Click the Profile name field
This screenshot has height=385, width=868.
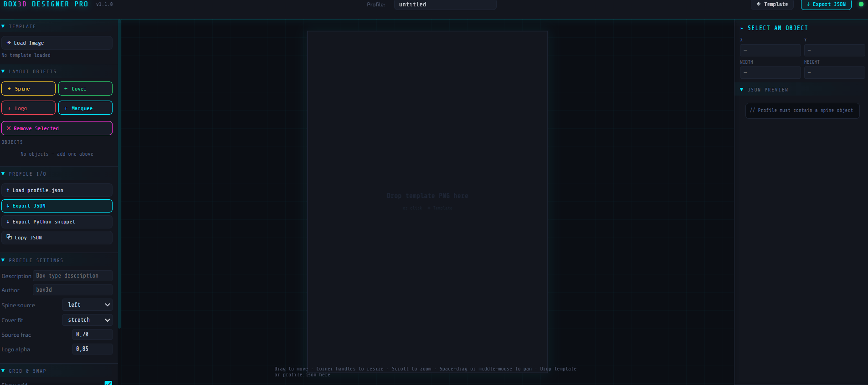(x=445, y=5)
